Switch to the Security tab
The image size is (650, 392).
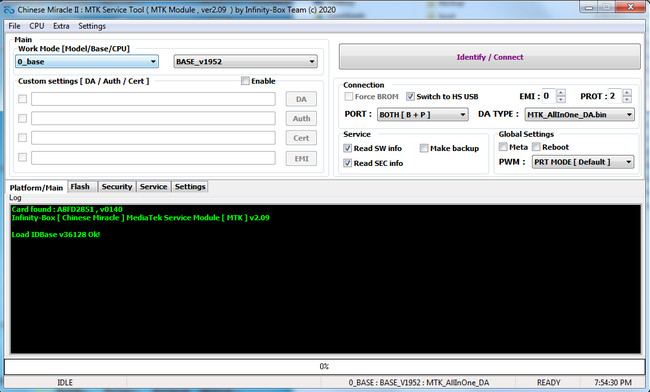(117, 187)
